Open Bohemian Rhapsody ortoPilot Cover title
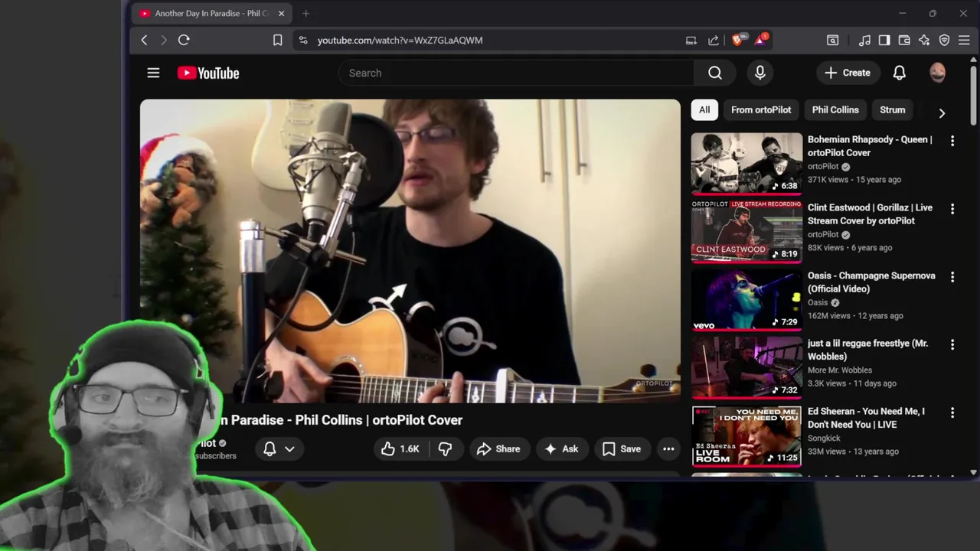Screen dimensions: 980x551 click(x=871, y=146)
